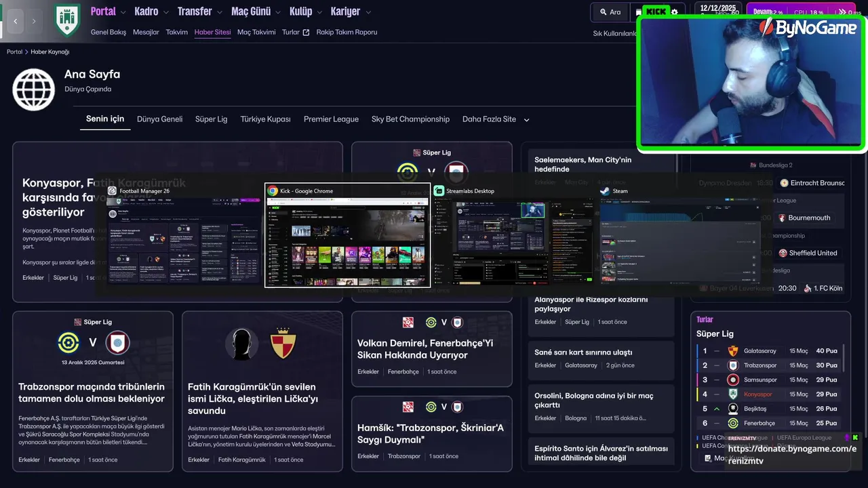
Task: Go back with the left arrow button
Action: click(16, 21)
